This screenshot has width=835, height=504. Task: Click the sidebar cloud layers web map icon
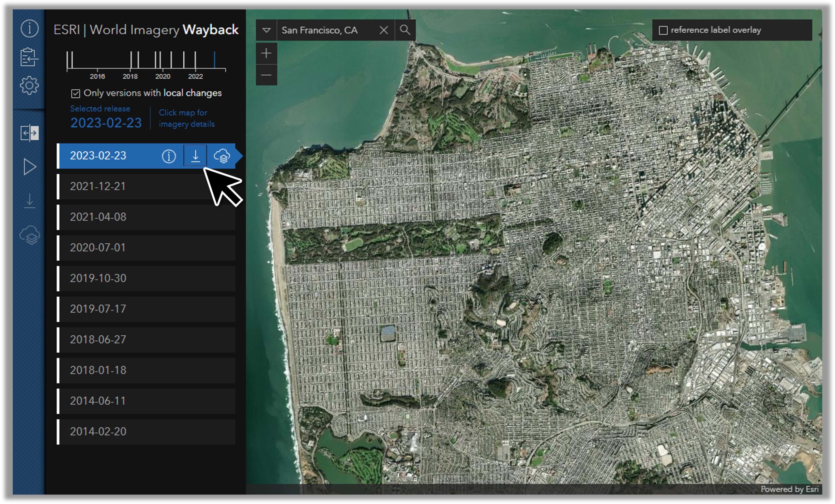coord(29,235)
